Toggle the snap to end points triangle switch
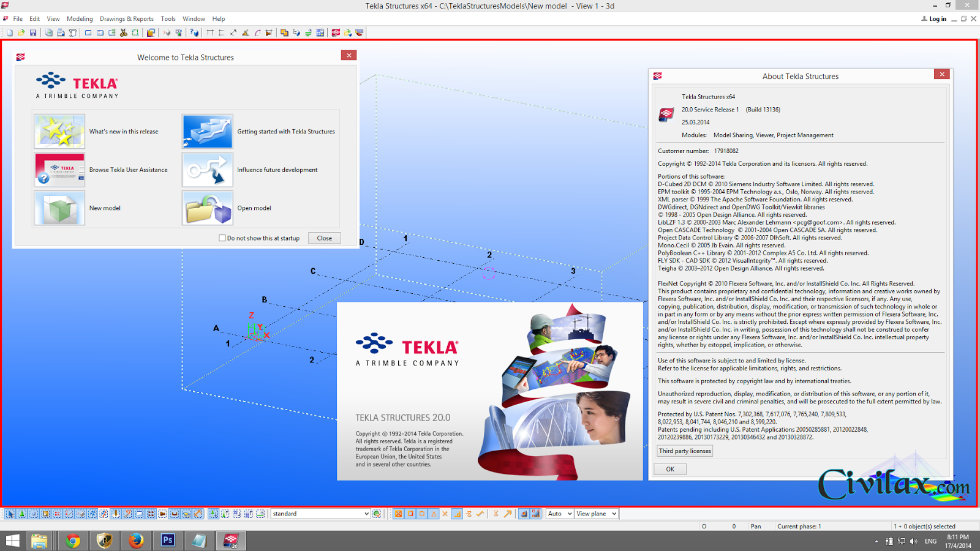 point(434,514)
